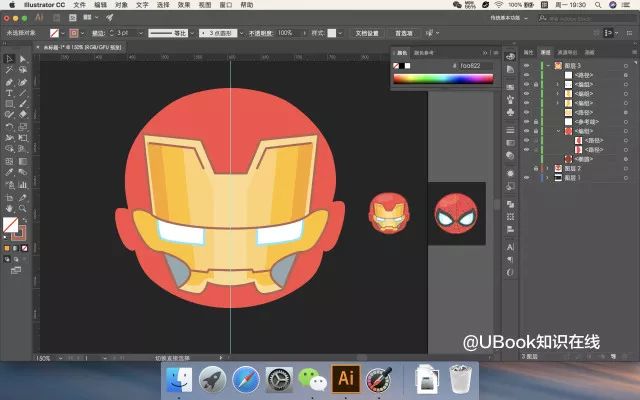This screenshot has height=400, width=640.
Task: Select the Direct Selection tool
Action: click(x=22, y=59)
